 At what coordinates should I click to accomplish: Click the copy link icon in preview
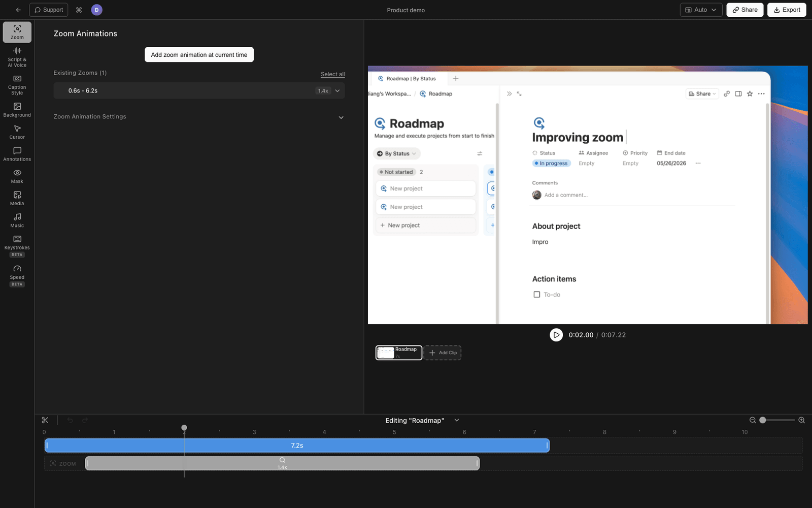(727, 94)
